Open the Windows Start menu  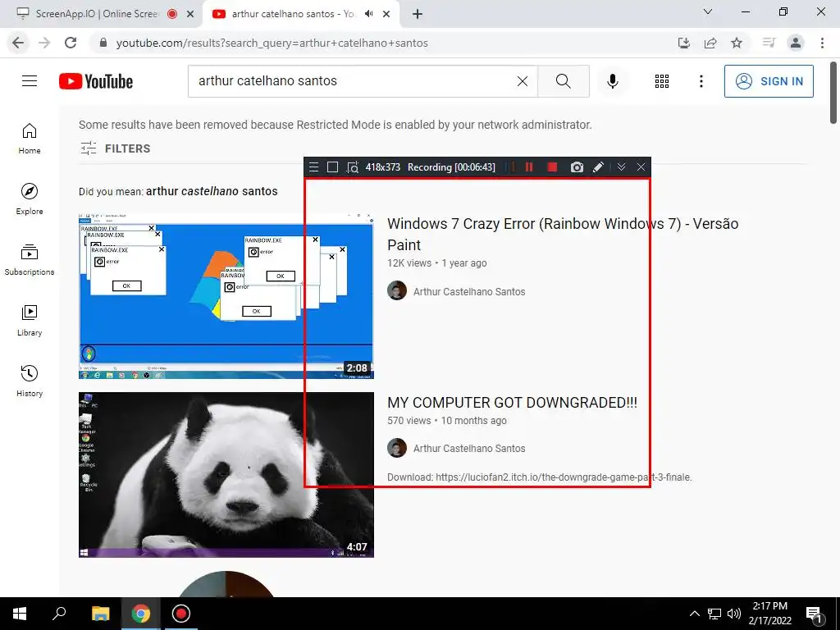pyautogui.click(x=20, y=614)
